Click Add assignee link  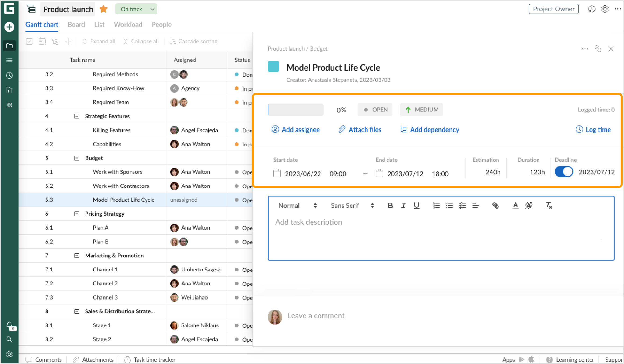295,129
